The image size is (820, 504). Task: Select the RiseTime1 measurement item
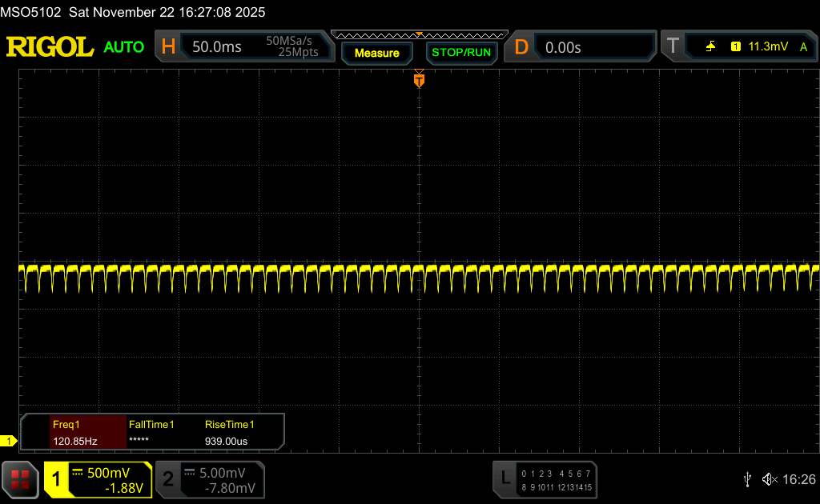coord(230,433)
